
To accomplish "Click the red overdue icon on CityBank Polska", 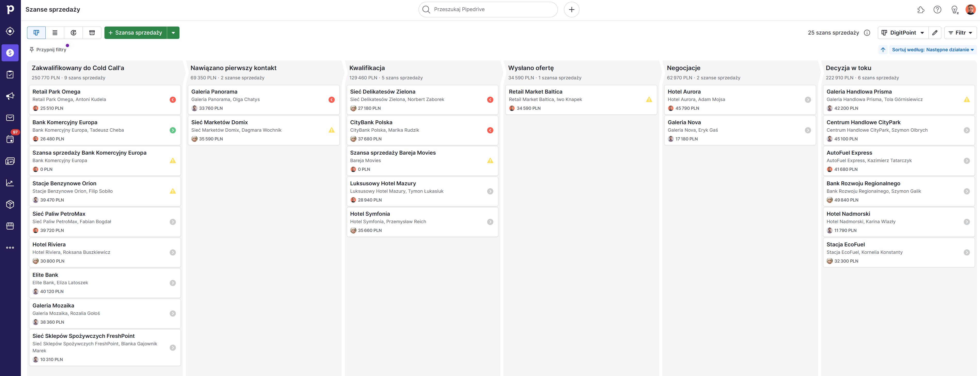I will pos(490,130).
